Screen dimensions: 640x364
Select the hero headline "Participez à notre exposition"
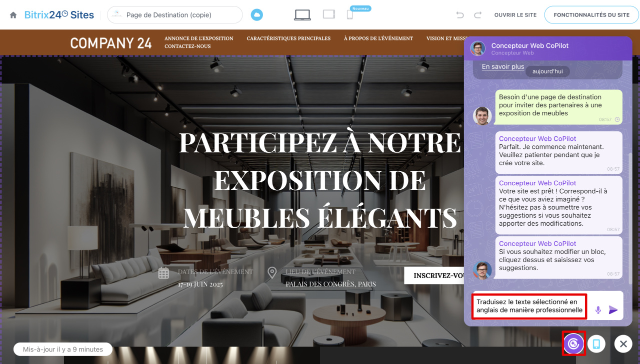(x=320, y=180)
